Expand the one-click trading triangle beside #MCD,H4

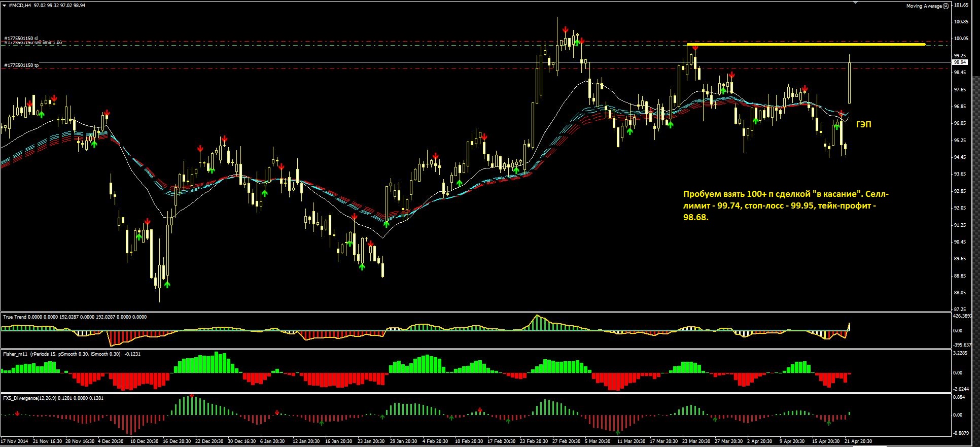[x=4, y=5]
